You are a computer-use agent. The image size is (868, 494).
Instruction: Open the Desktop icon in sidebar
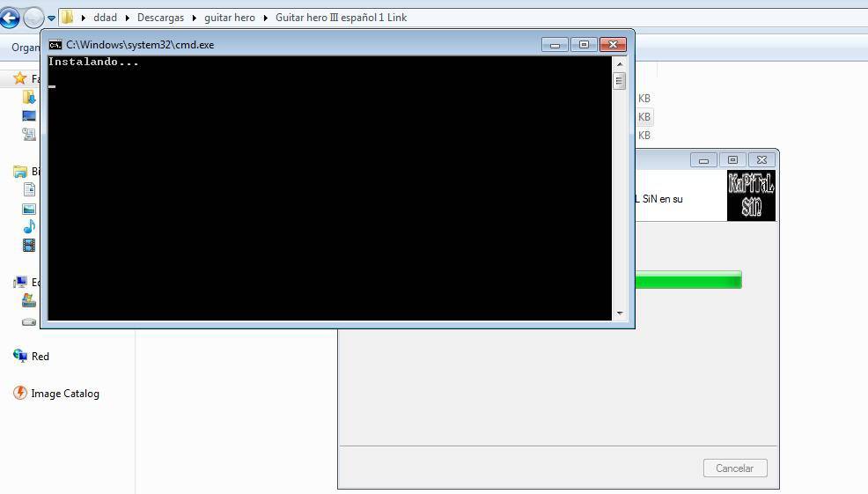point(29,115)
